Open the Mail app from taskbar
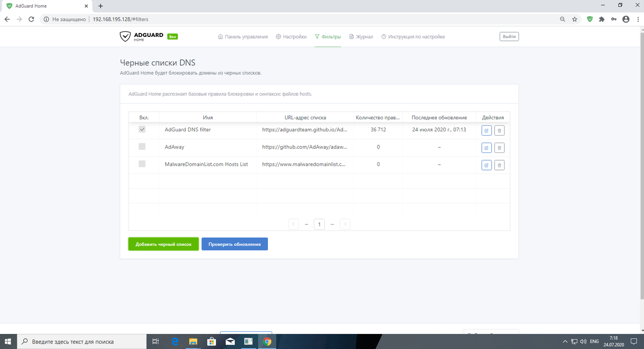644x349 pixels. pyautogui.click(x=230, y=342)
